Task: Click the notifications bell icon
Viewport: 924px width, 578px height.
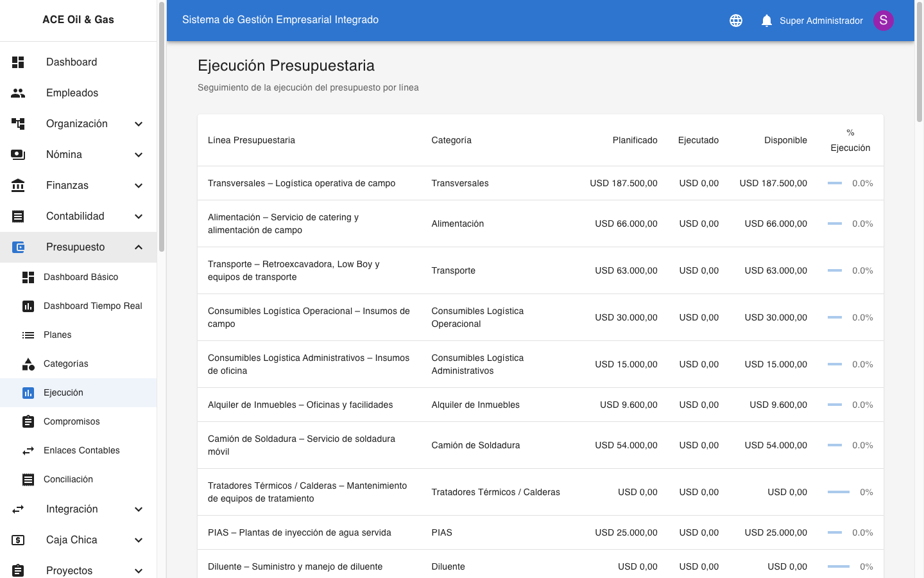Action: point(766,20)
